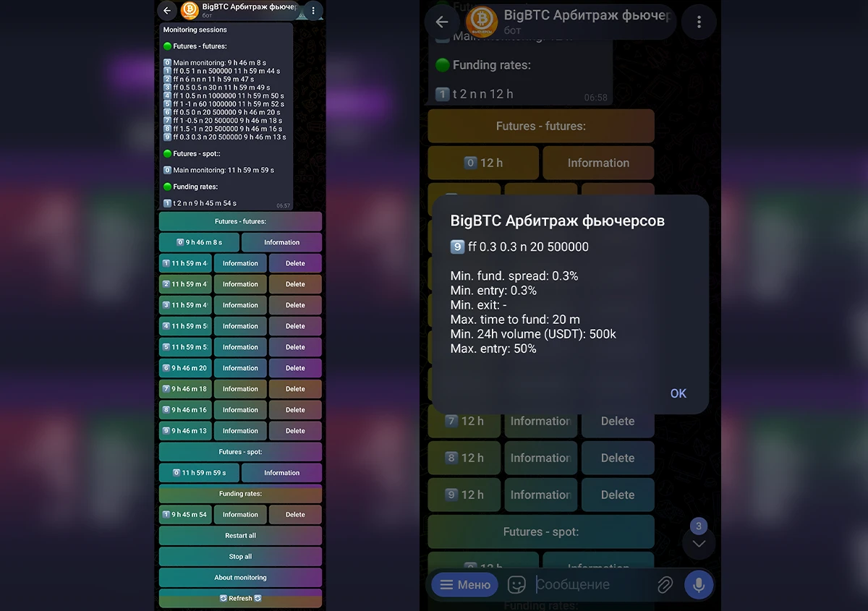The width and height of the screenshot is (868, 611).
Task: Confirm the dialog with OK
Action: pos(678,393)
